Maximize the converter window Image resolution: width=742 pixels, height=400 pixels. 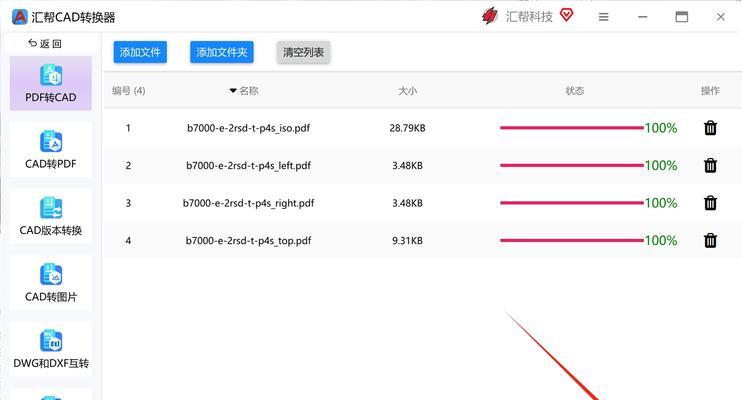click(x=681, y=17)
